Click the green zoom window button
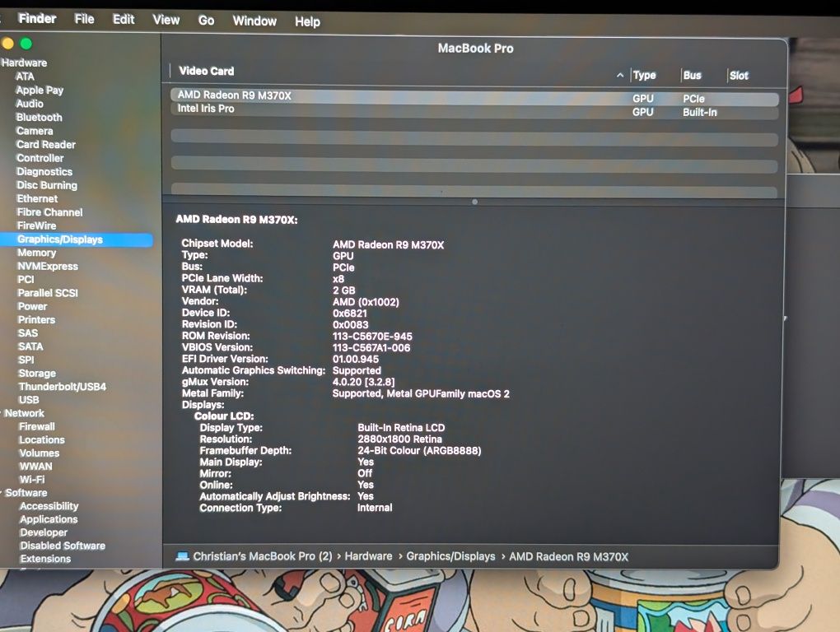Viewport: 840px width, 632px height. tap(26, 44)
